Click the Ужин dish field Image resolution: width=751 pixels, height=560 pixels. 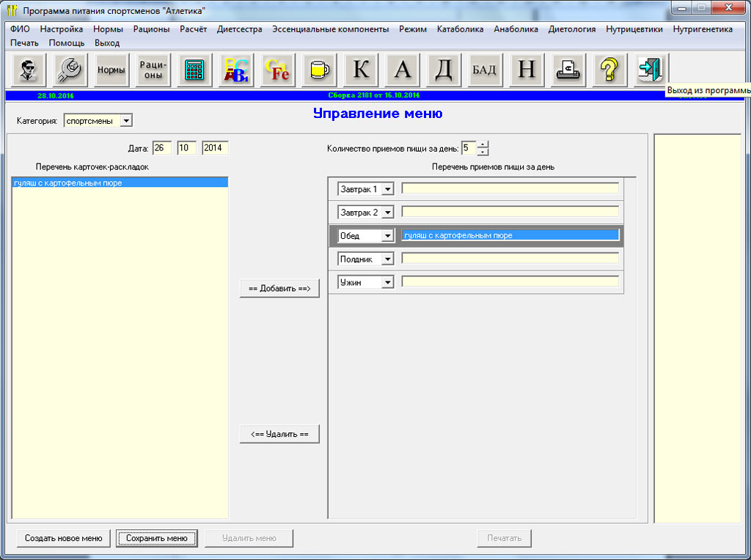click(x=510, y=282)
